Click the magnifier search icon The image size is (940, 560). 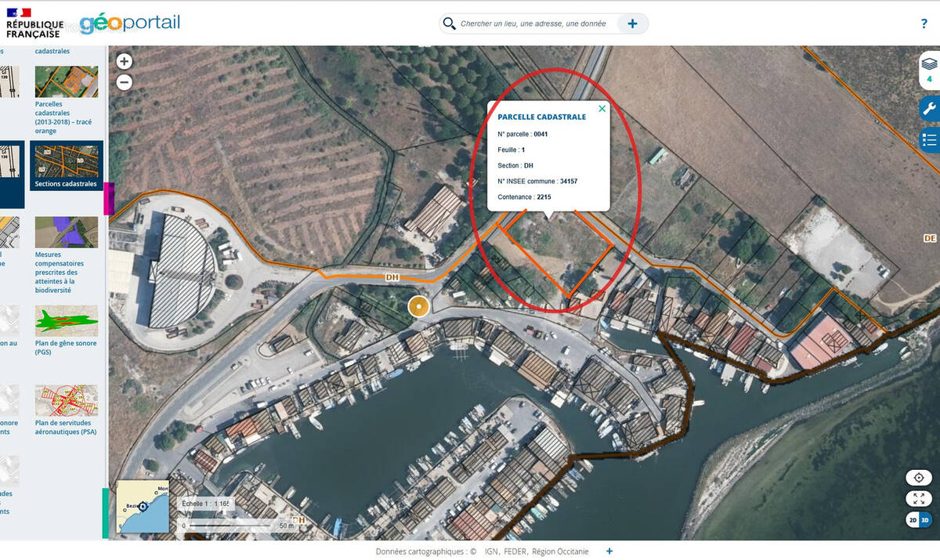coord(449,23)
